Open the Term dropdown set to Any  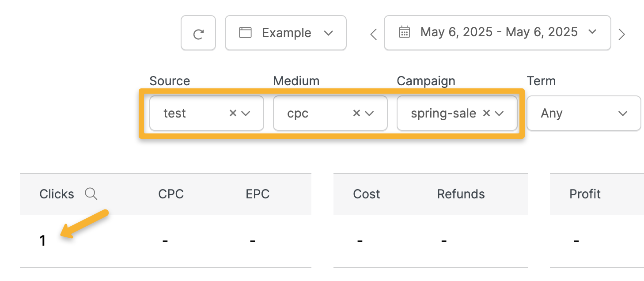(583, 113)
